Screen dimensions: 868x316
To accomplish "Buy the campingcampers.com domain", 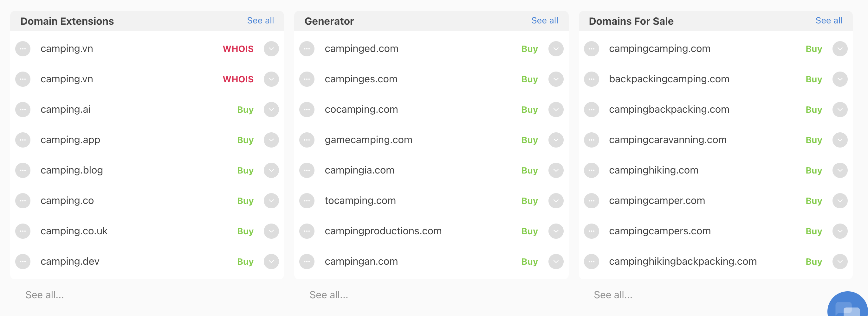I will coord(814,231).
